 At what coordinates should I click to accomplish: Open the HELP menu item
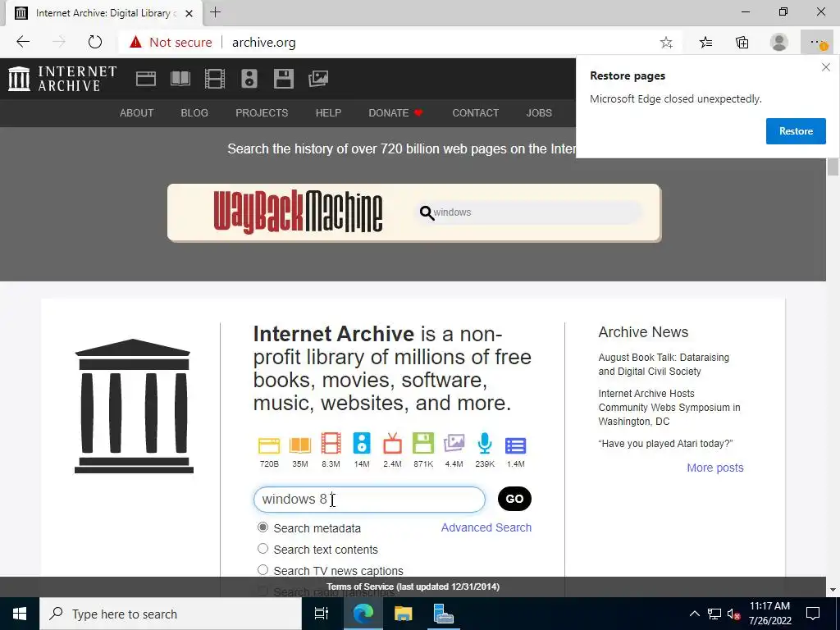pyautogui.click(x=328, y=113)
